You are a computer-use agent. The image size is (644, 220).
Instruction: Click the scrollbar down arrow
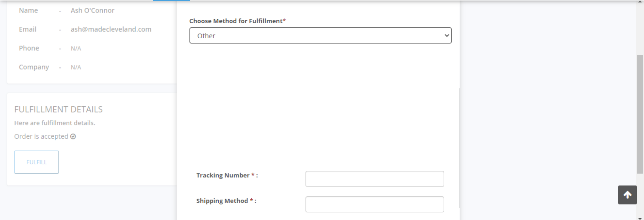(640, 218)
